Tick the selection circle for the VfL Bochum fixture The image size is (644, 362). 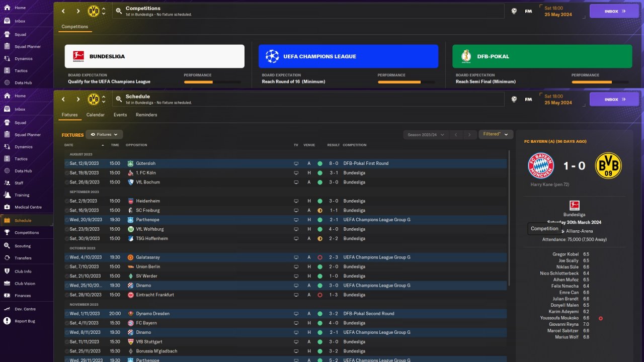point(67,182)
